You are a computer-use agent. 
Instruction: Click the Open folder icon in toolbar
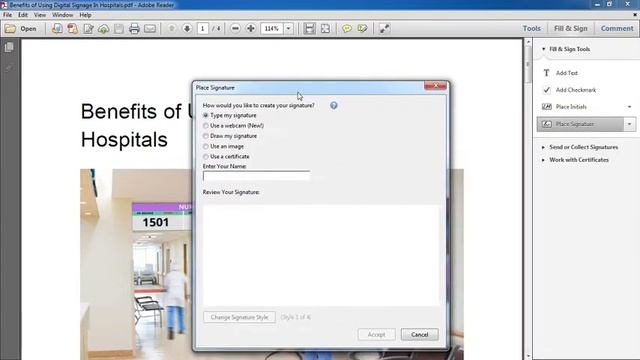click(11, 29)
